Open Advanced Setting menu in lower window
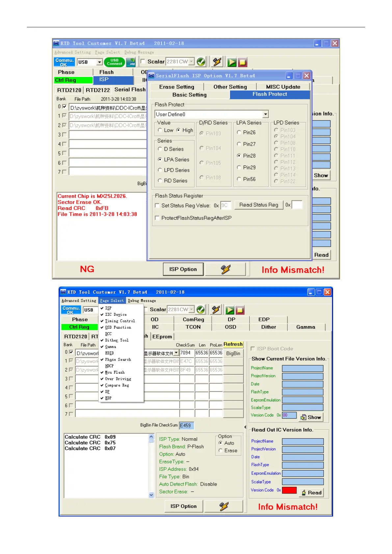This screenshot has height=554, width=392. tap(79, 301)
